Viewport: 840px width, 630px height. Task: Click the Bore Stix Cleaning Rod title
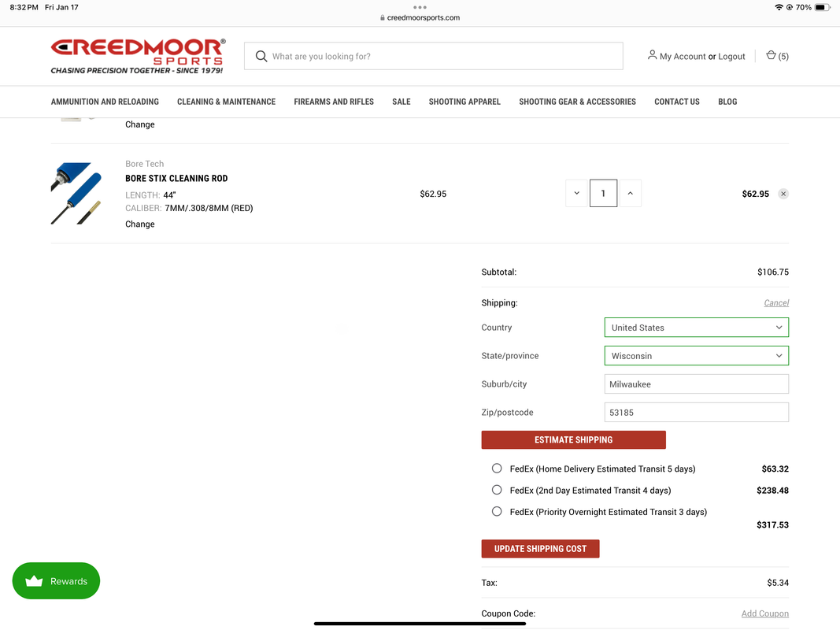pyautogui.click(x=176, y=179)
